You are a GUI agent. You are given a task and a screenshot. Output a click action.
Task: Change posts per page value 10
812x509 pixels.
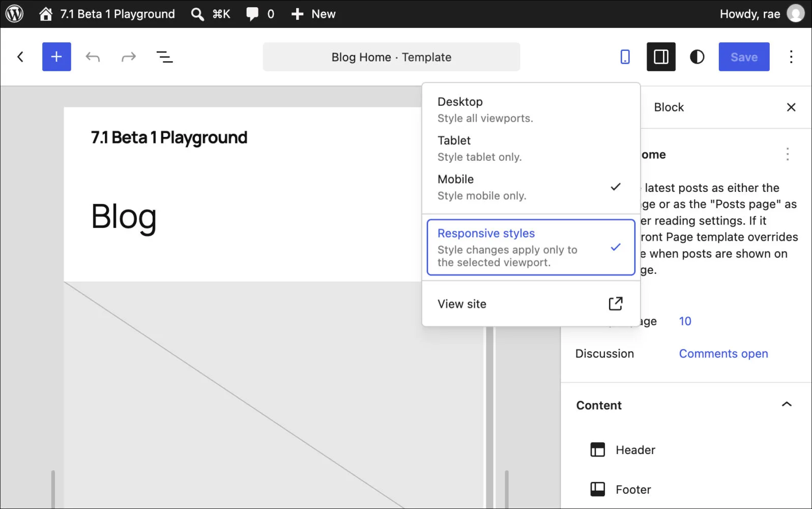point(685,321)
